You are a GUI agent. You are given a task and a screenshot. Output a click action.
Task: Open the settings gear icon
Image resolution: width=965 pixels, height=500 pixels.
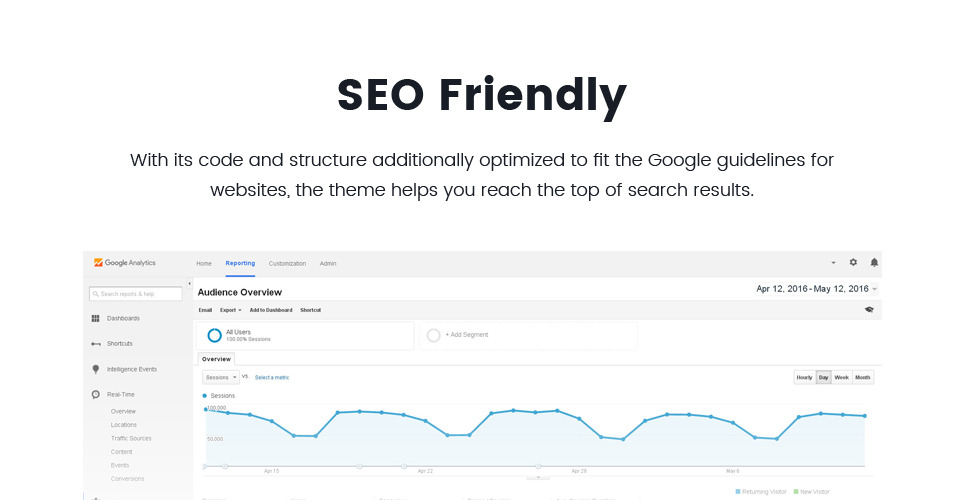853,262
